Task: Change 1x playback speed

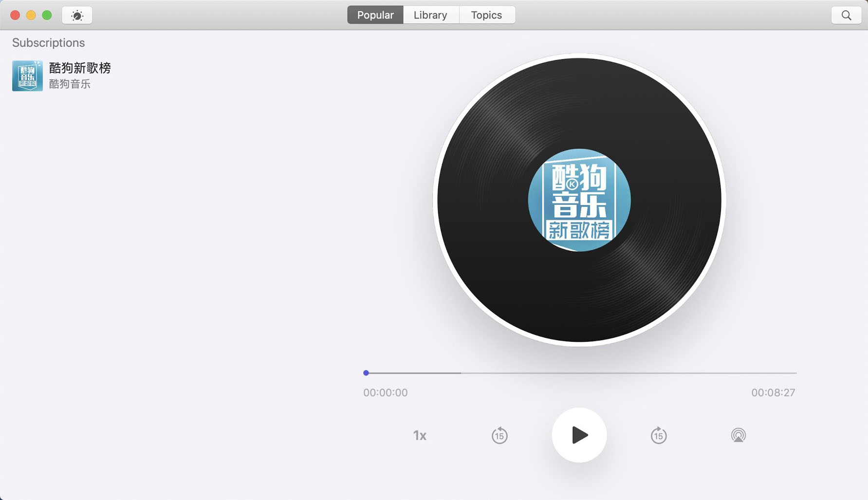Action: click(x=420, y=435)
